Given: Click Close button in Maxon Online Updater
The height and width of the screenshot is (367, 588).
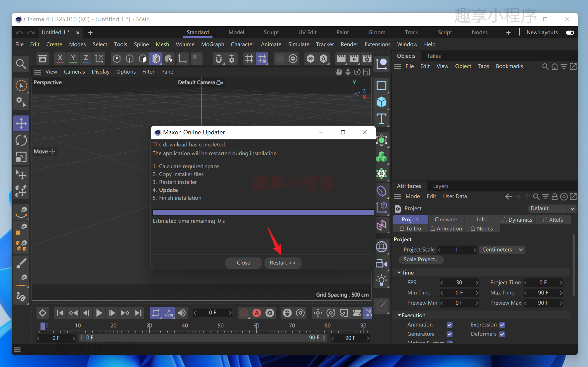Looking at the screenshot, I should 243,263.
